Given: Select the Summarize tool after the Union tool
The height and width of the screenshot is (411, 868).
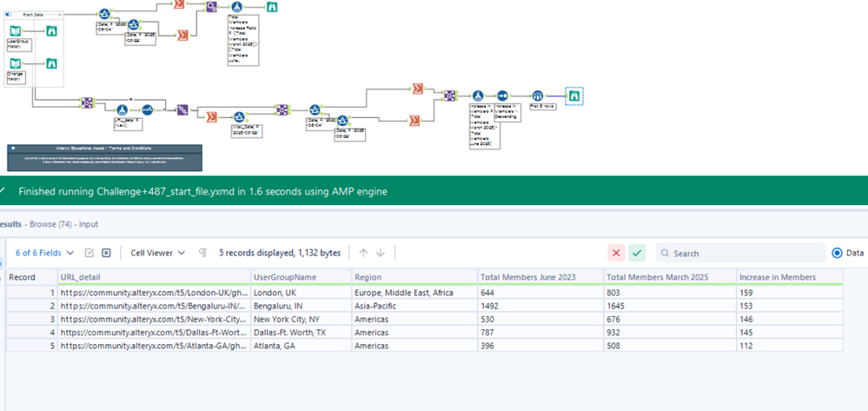Looking at the screenshot, I should [211, 117].
